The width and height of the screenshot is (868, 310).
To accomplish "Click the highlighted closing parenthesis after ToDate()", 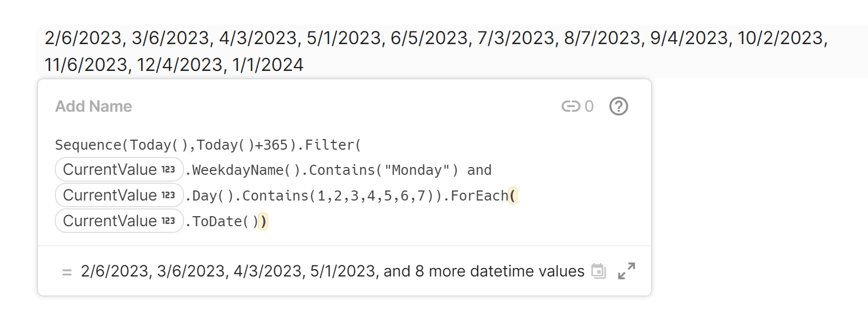I will click(263, 222).
